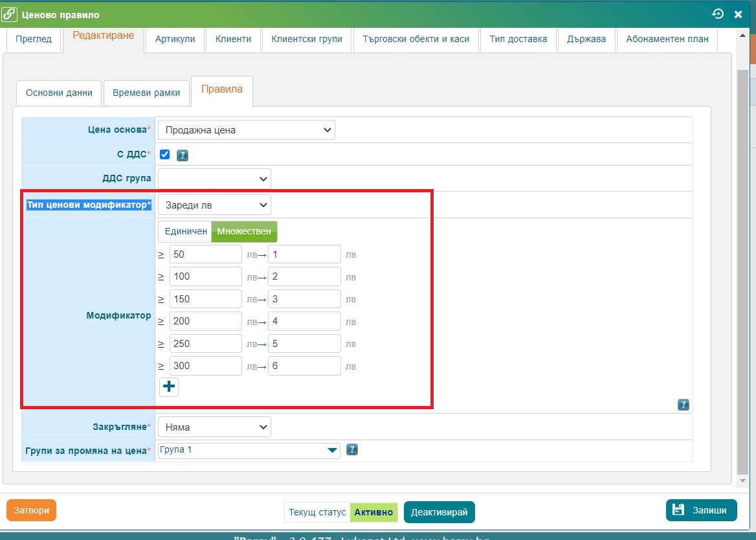Click the plus icon to add modifier row

169,387
